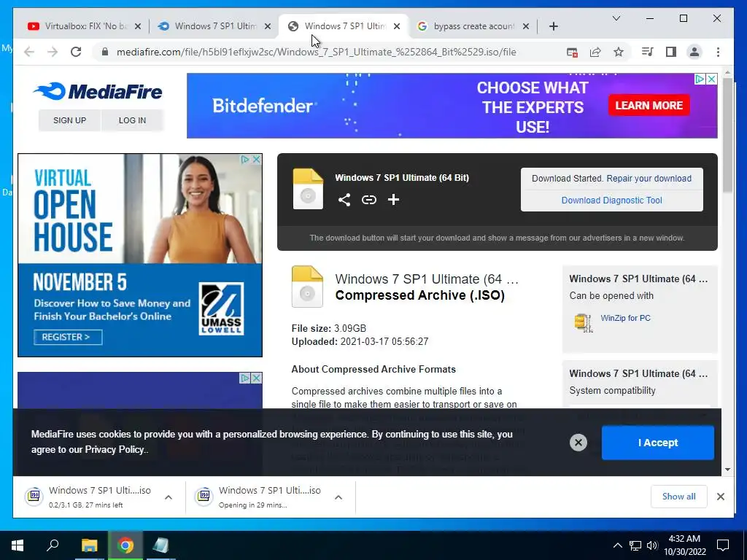The height and width of the screenshot is (560, 747).
Task: Click the pop-up blocked icon in address bar
Action: coord(572,52)
